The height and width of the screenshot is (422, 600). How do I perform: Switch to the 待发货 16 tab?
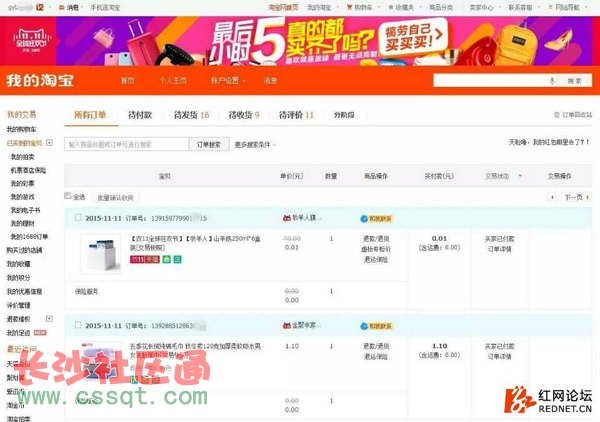coord(191,115)
